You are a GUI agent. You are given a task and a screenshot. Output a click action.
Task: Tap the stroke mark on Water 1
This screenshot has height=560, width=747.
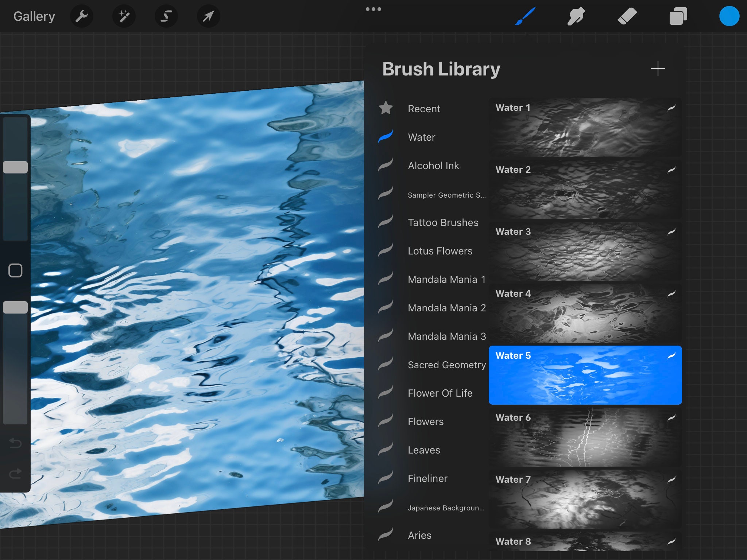[671, 108]
